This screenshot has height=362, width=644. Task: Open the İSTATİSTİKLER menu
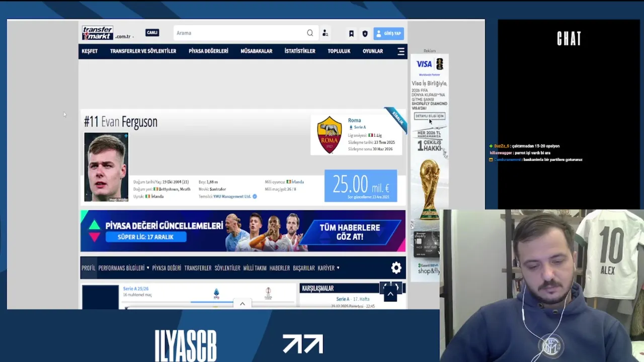[x=300, y=51]
